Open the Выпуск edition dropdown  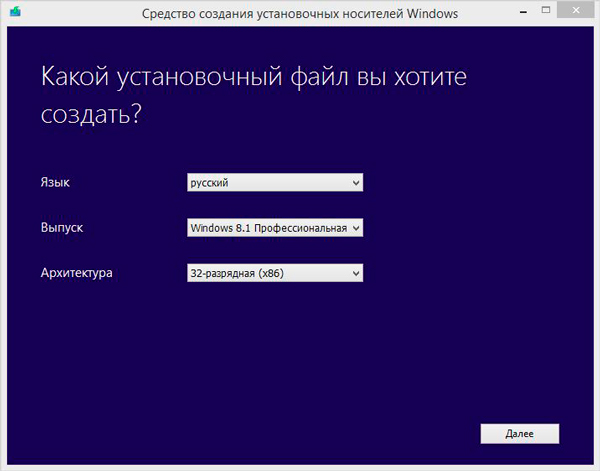(275, 228)
